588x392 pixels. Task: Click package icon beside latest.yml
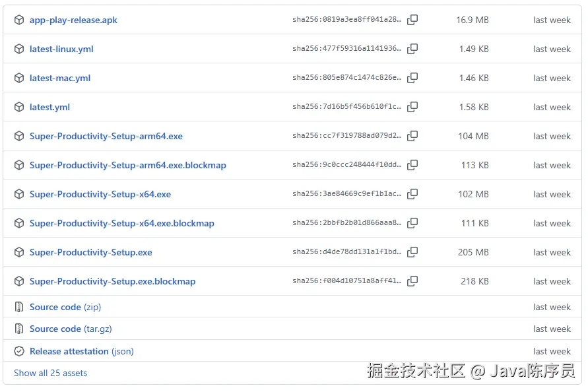point(19,107)
